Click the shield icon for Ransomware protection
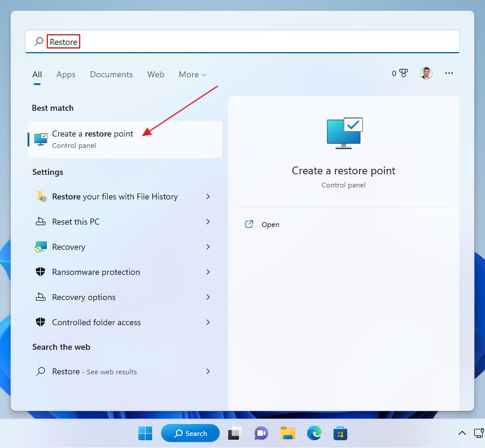This screenshot has width=485, height=448. [x=41, y=272]
